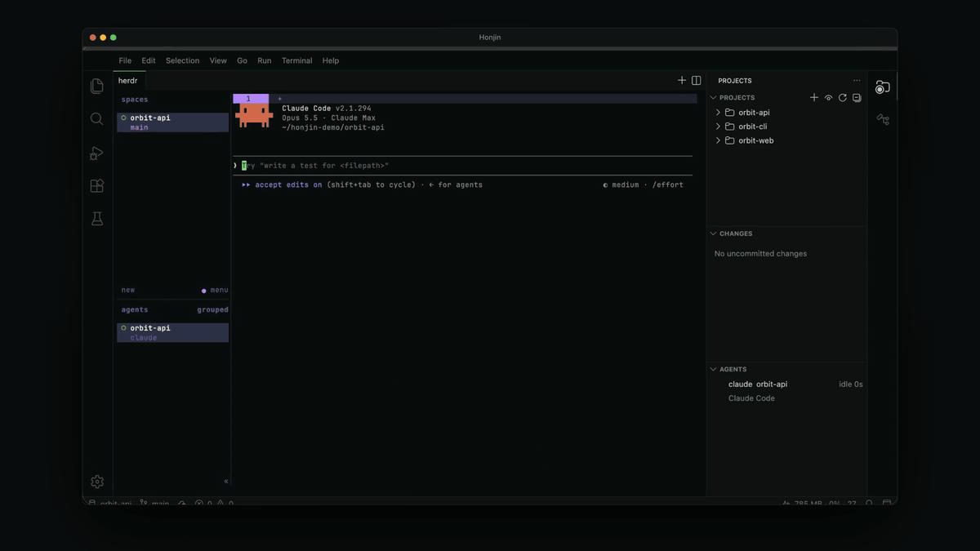The width and height of the screenshot is (980, 551).
Task: Open the Extensions view in activity bar
Action: pos(96,186)
